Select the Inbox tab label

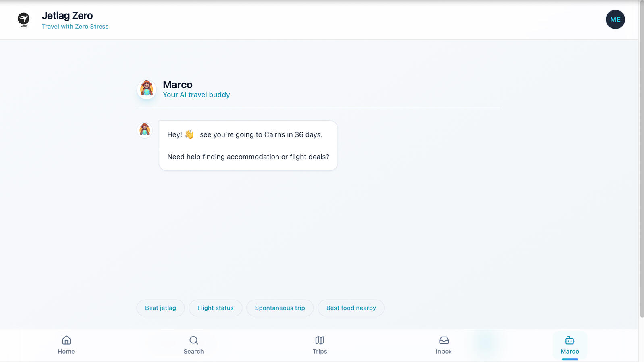point(444,352)
